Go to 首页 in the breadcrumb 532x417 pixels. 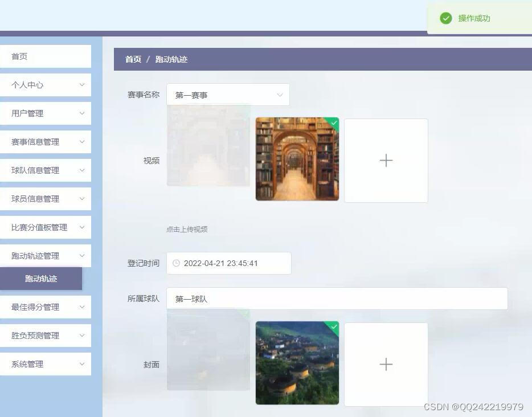click(133, 59)
